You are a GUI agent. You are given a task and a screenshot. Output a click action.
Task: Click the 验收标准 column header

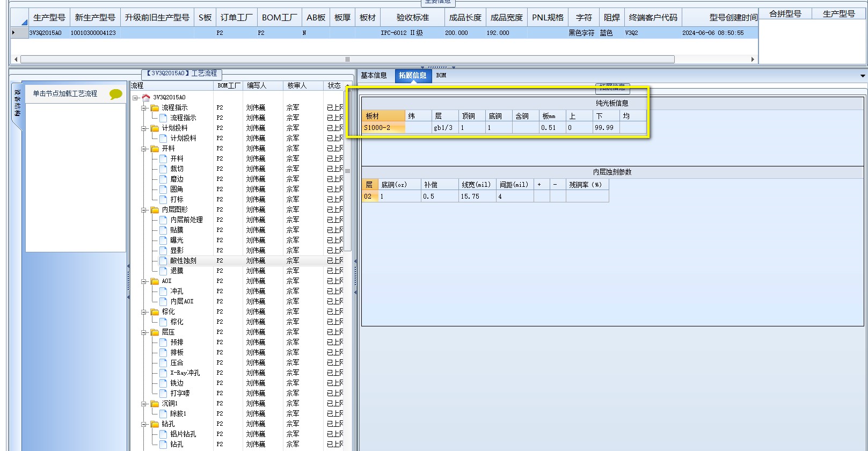[413, 18]
